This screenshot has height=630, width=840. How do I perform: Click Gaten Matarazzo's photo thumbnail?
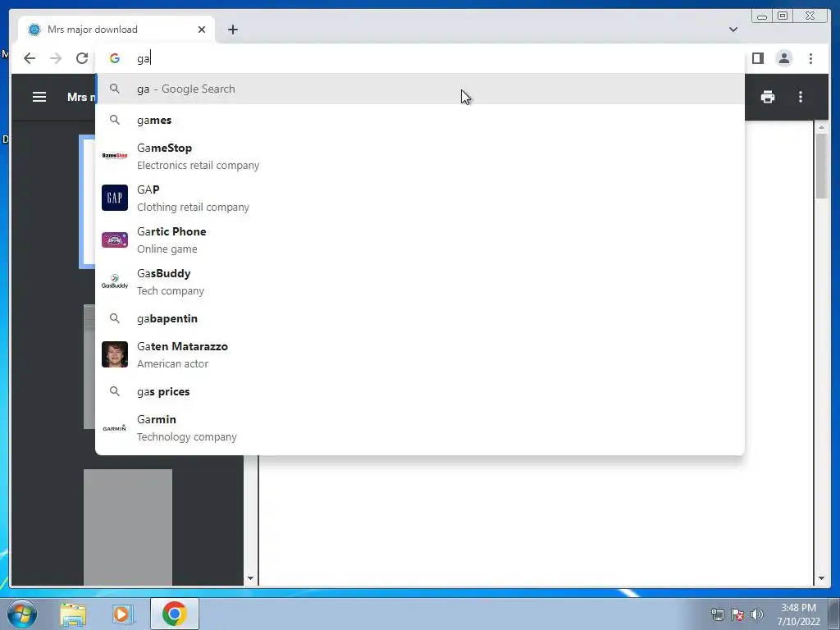pyautogui.click(x=115, y=354)
